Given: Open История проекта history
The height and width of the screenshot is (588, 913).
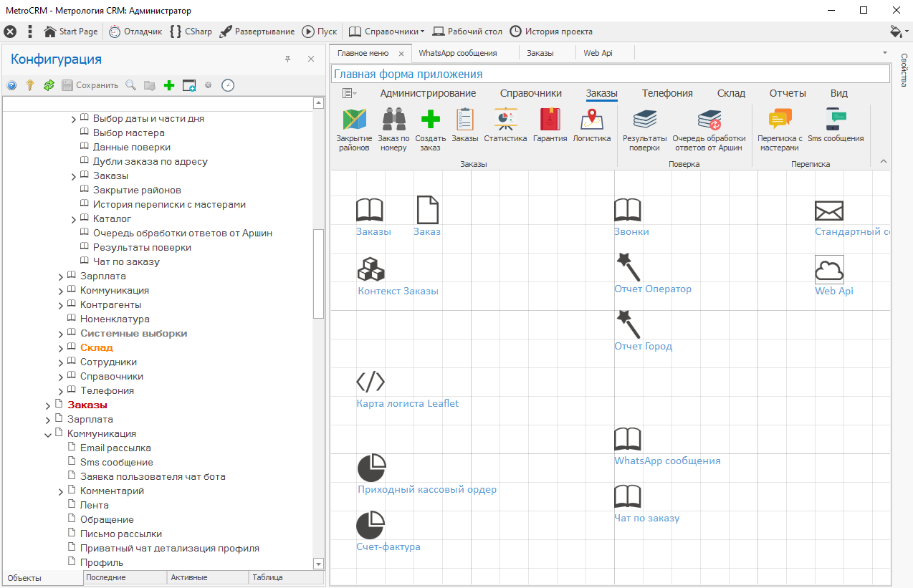Looking at the screenshot, I should [x=551, y=32].
